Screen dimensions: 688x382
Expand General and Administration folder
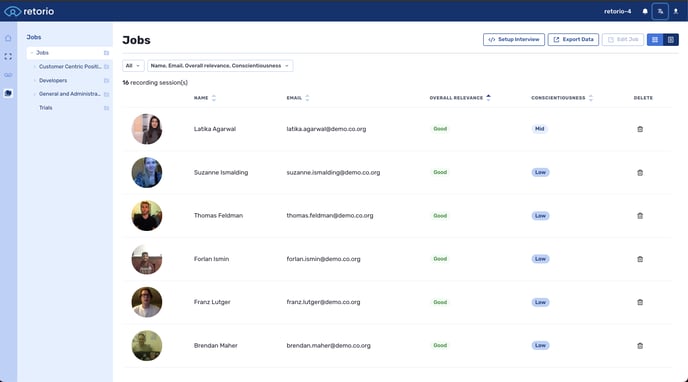click(x=35, y=94)
